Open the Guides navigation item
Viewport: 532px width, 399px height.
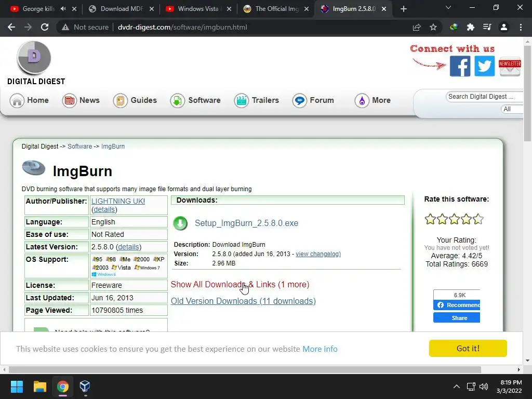coord(135,100)
